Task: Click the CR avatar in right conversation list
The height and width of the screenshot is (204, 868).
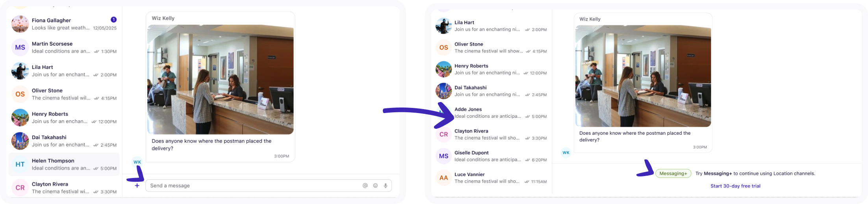Action: coord(443,134)
